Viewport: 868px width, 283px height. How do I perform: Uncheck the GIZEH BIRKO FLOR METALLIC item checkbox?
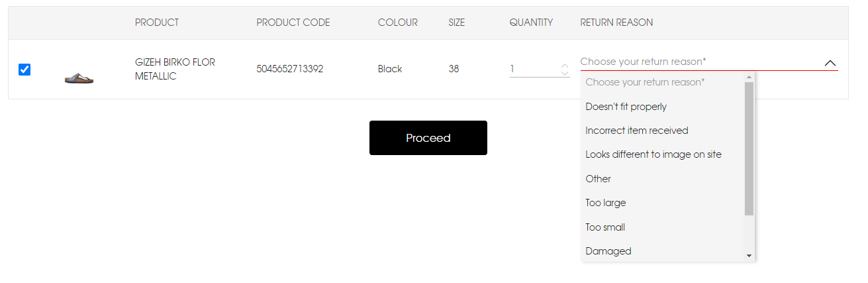[x=24, y=69]
